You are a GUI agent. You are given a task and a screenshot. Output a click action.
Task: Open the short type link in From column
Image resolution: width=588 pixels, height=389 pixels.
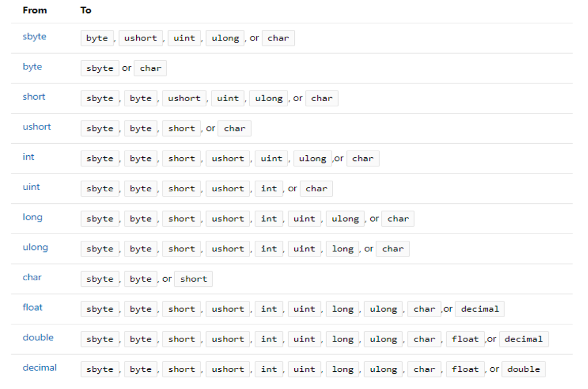coord(34,97)
